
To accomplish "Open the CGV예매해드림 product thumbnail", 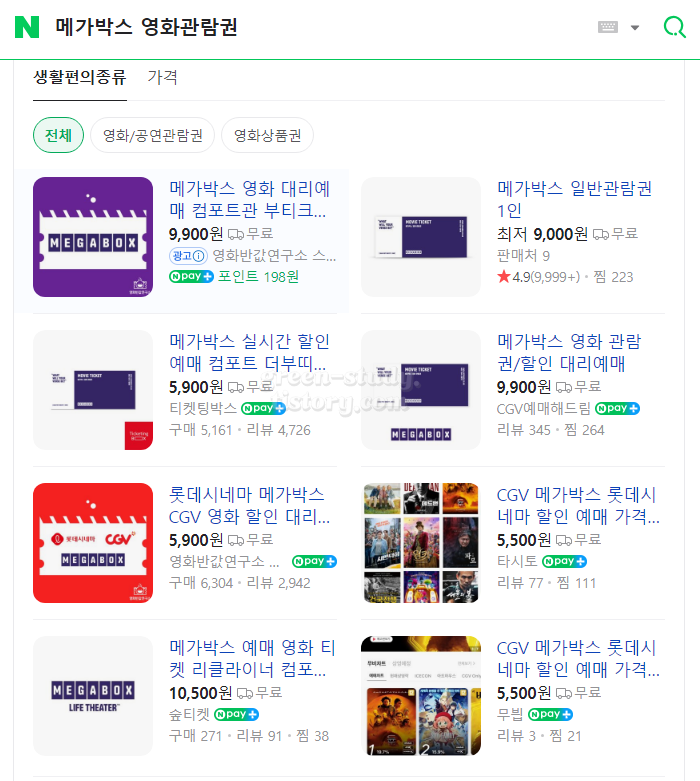I will click(x=420, y=390).
